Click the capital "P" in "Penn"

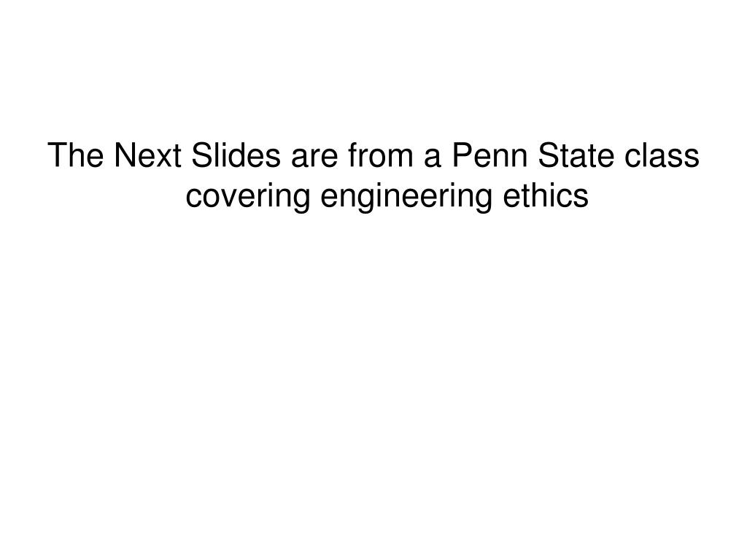[x=461, y=155]
